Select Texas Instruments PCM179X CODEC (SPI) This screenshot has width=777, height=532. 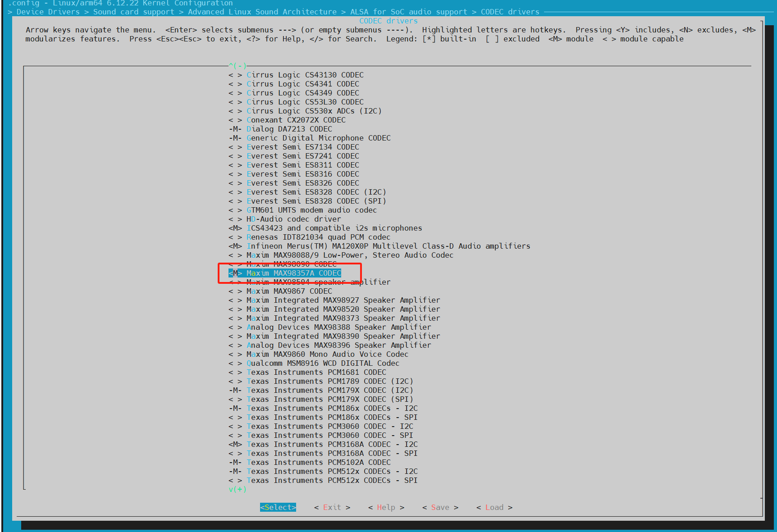tap(321, 399)
